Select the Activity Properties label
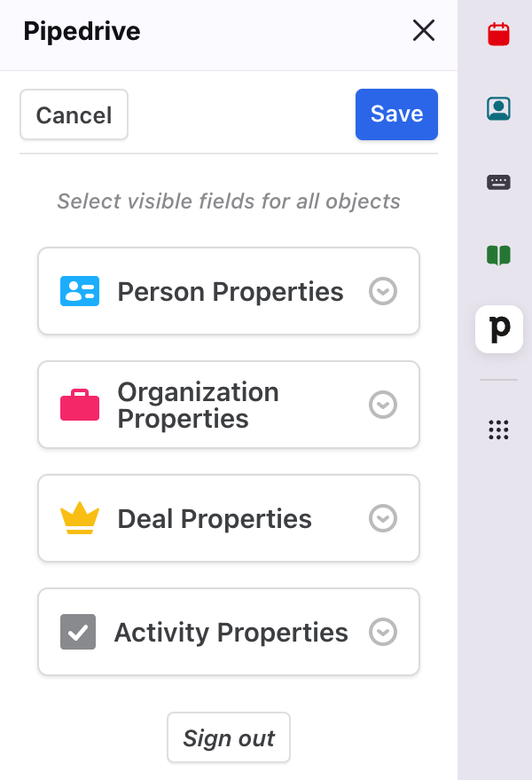The image size is (532, 780). (231, 633)
